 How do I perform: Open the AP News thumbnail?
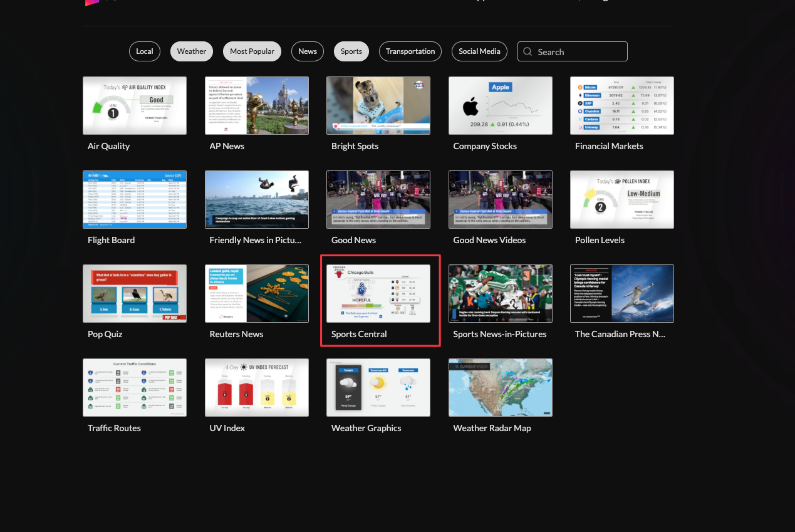(257, 105)
